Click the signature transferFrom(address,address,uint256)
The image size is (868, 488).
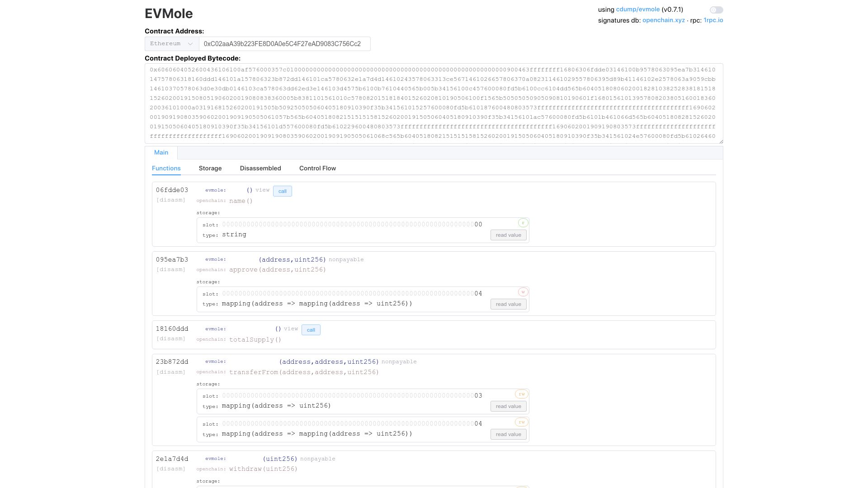304,372
